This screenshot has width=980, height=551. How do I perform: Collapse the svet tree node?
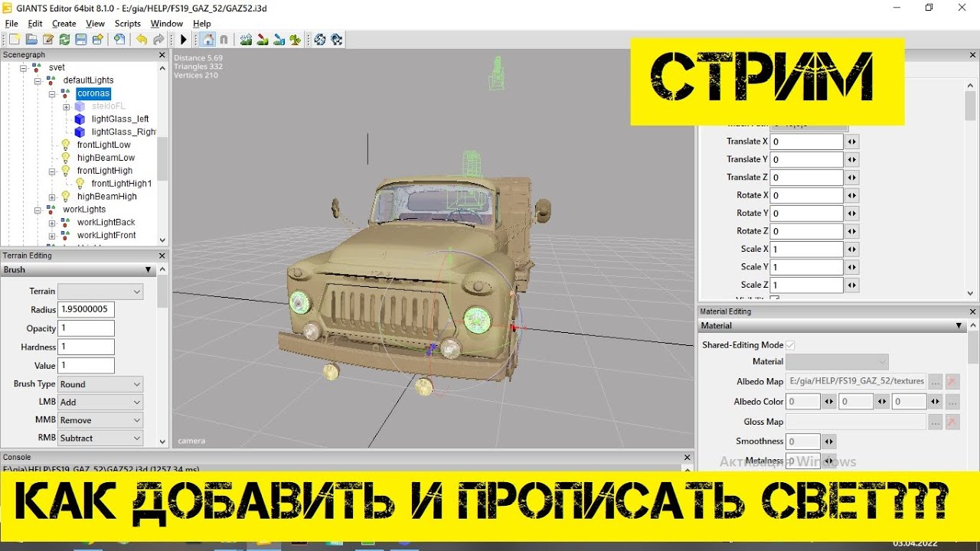[24, 67]
